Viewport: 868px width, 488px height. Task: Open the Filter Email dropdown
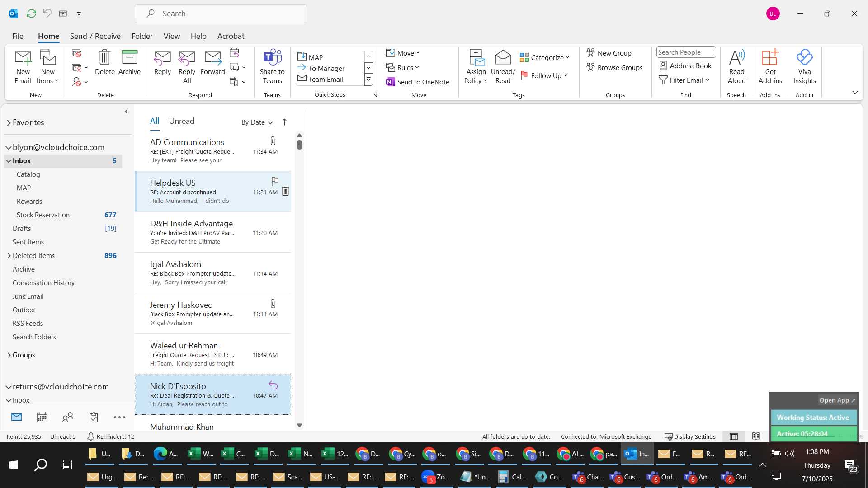(684, 80)
